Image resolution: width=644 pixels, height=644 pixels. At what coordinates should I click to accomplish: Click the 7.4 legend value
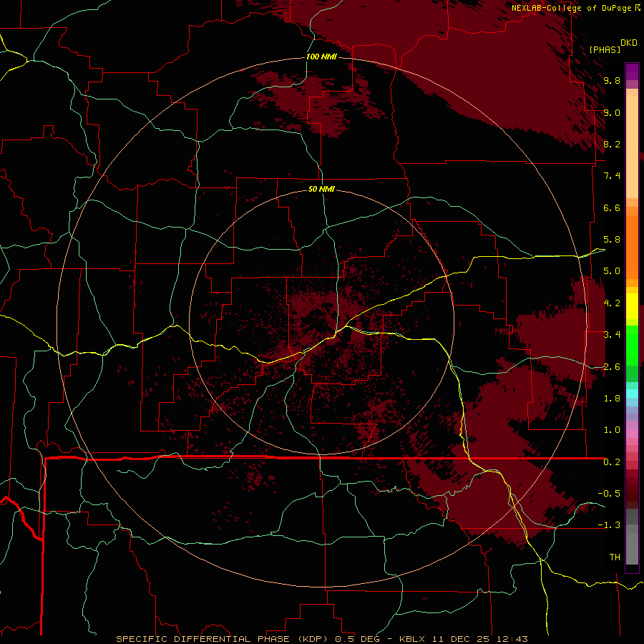pyautogui.click(x=612, y=176)
